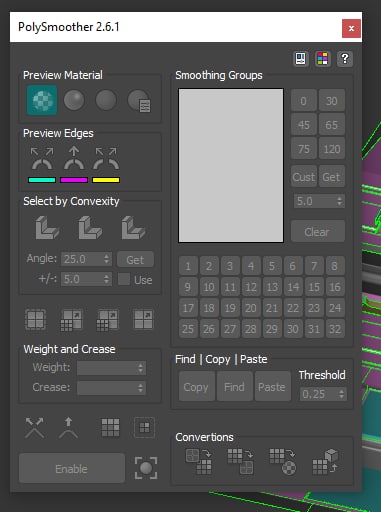This screenshot has height=512, width=381.
Task: Toggle smoothing group 1
Action: pos(188,266)
